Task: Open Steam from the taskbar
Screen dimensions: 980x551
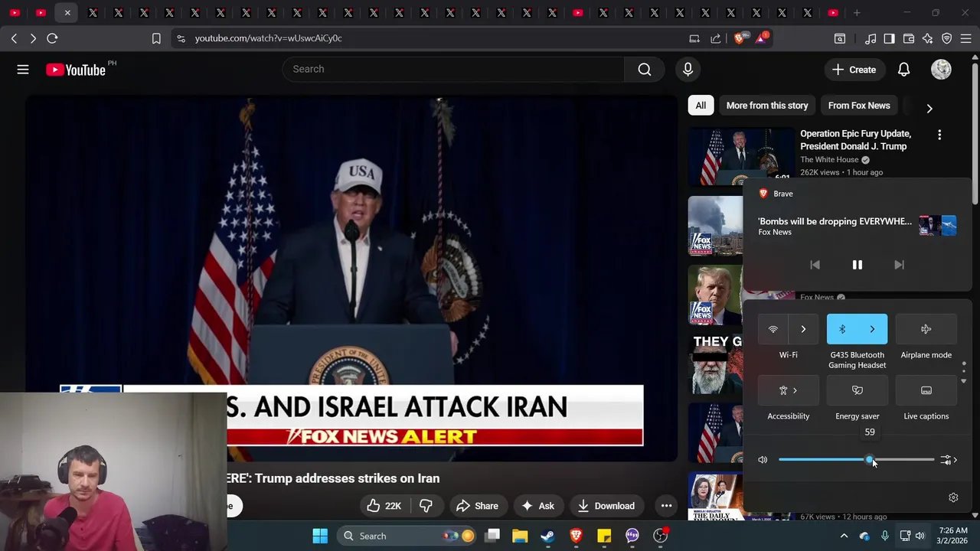Action: point(547,536)
